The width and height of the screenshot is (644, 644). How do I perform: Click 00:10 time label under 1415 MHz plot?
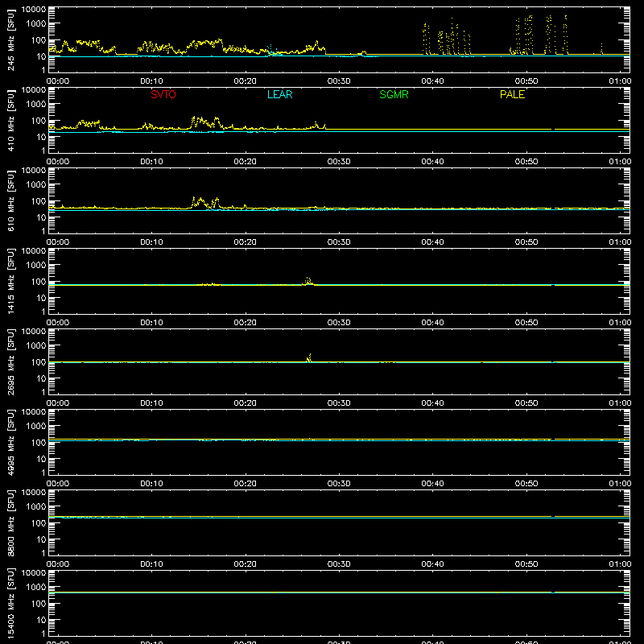pyautogui.click(x=151, y=323)
